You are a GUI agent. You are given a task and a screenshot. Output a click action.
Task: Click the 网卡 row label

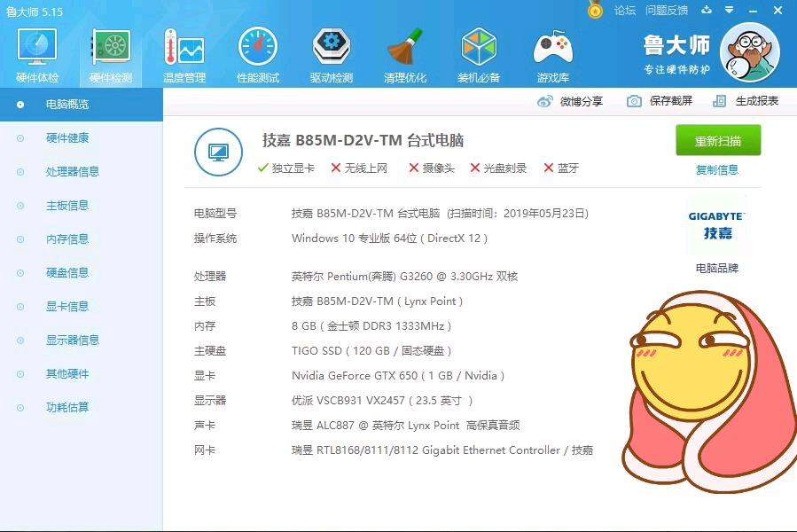205,450
